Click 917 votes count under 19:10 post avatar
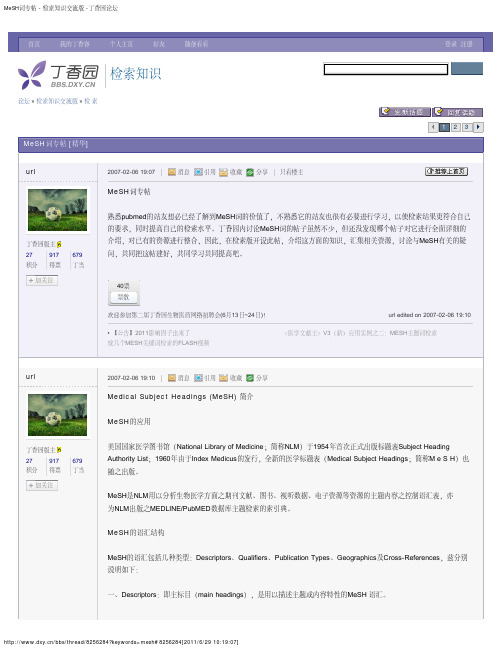The height and width of the screenshot is (649, 502). tap(54, 461)
